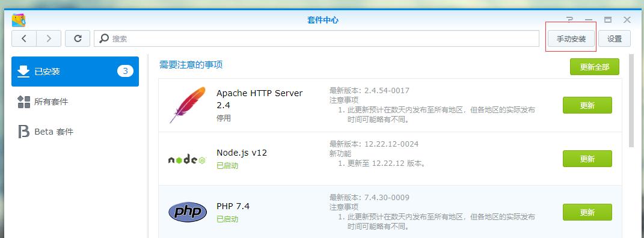Click version text 7.4.30-0009

[387, 197]
